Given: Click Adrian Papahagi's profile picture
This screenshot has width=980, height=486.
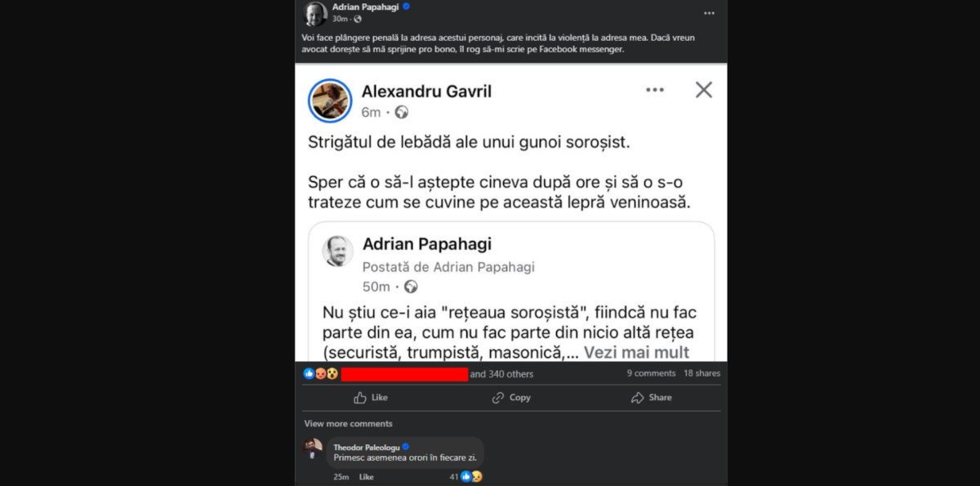Looking at the screenshot, I should 315,13.
